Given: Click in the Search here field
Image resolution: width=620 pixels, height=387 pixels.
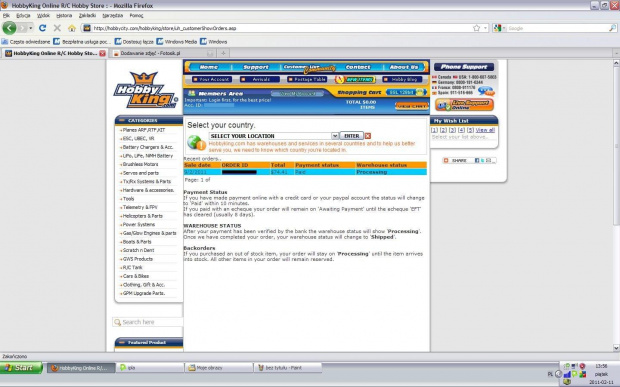Looking at the screenshot, I should click(x=148, y=322).
